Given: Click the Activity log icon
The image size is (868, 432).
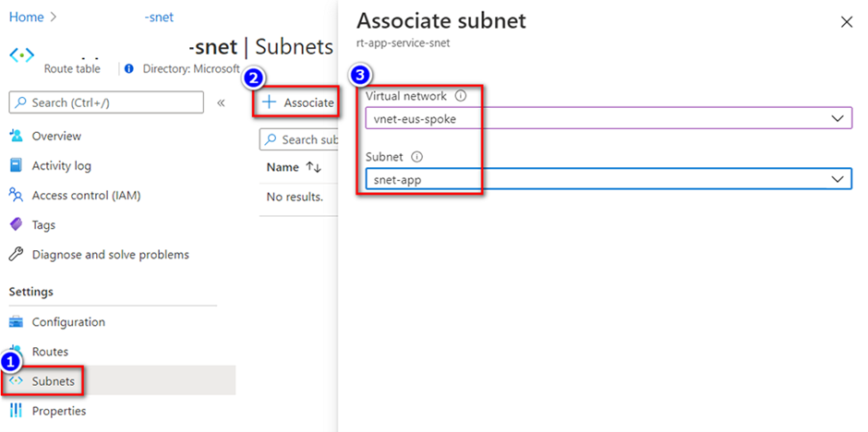Looking at the screenshot, I should (16, 165).
